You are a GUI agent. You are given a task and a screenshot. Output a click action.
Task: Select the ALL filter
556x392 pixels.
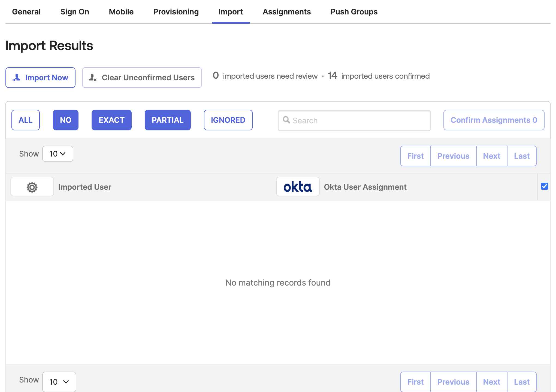[26, 120]
